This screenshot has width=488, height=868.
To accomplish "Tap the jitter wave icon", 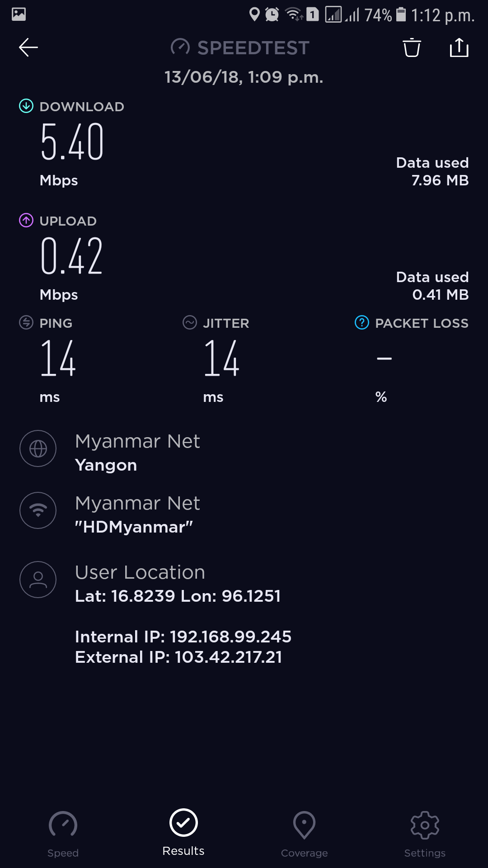I will coord(190,323).
